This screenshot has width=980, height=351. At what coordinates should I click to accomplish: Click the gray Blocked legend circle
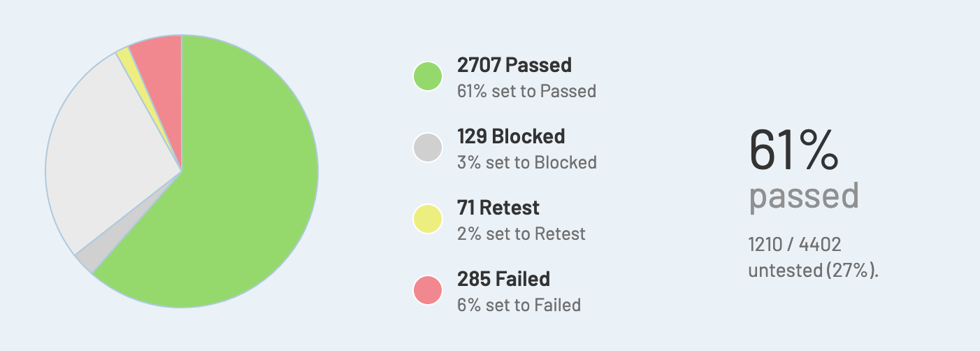[428, 148]
